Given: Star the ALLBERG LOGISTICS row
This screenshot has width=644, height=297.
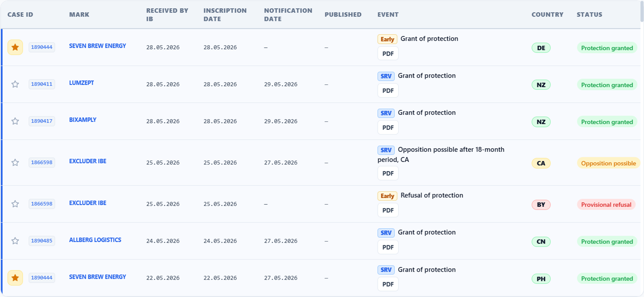Looking at the screenshot, I should [15, 241].
